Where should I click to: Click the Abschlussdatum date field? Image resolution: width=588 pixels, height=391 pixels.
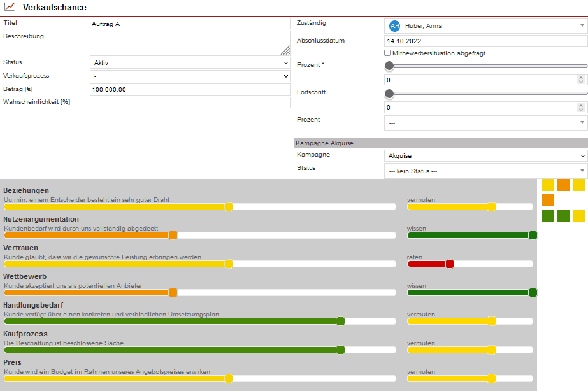click(x=485, y=41)
